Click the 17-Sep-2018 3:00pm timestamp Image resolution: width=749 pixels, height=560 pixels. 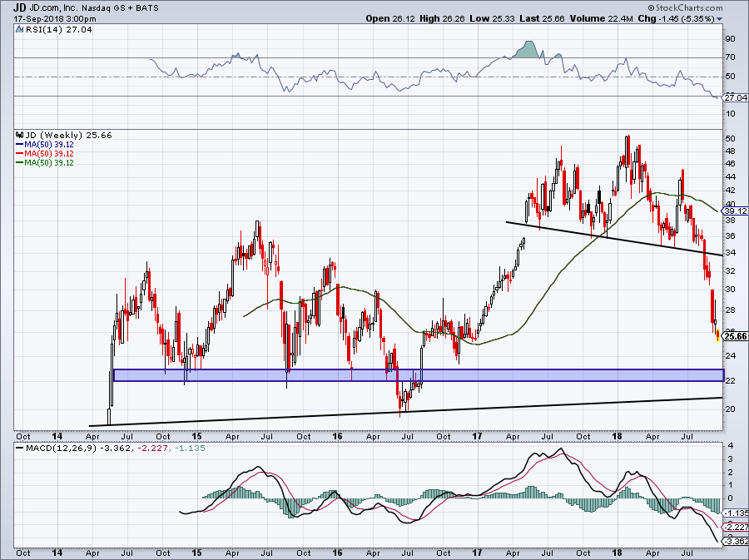point(54,19)
